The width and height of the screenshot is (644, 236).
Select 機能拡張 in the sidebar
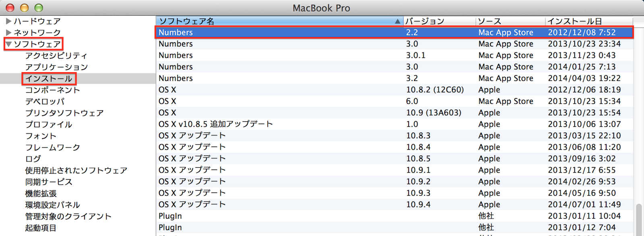[x=41, y=193]
